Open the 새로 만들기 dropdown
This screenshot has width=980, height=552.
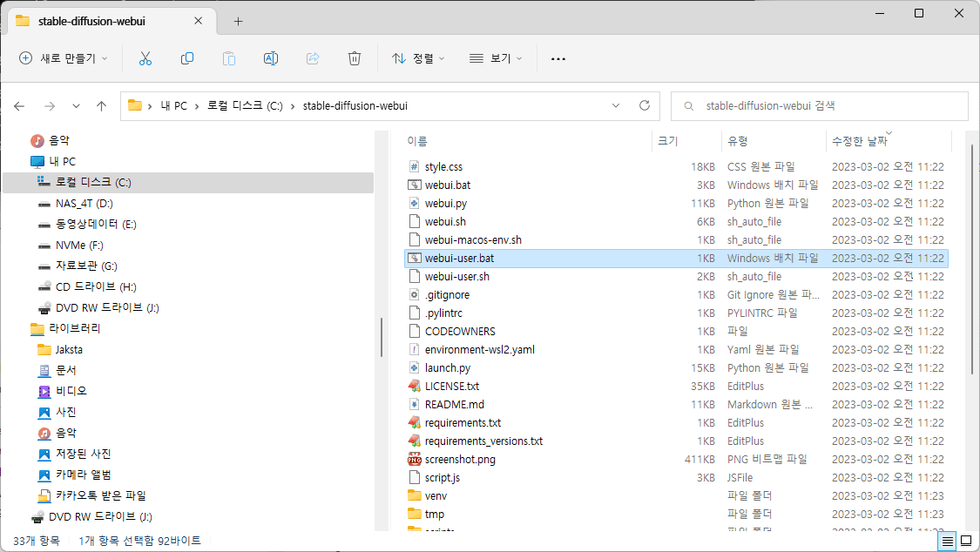click(x=63, y=58)
